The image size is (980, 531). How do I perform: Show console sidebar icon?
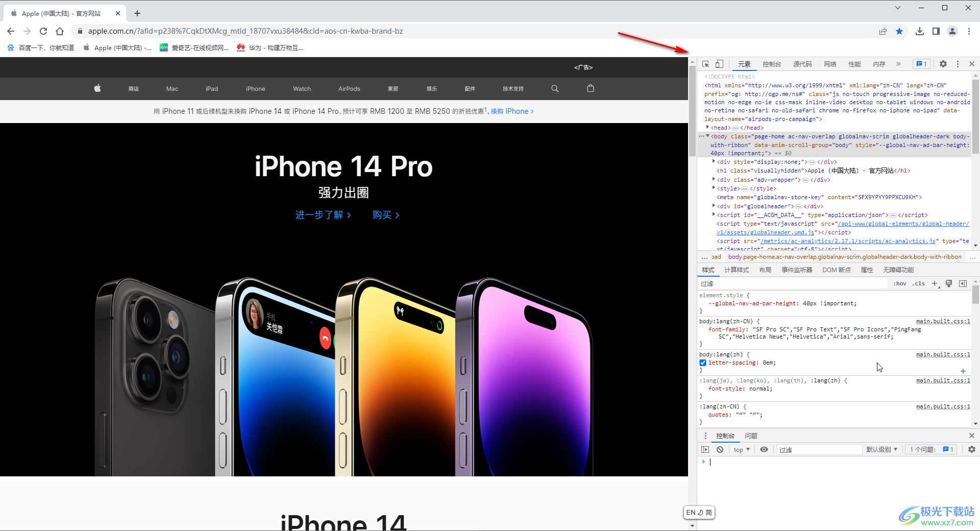[705, 449]
